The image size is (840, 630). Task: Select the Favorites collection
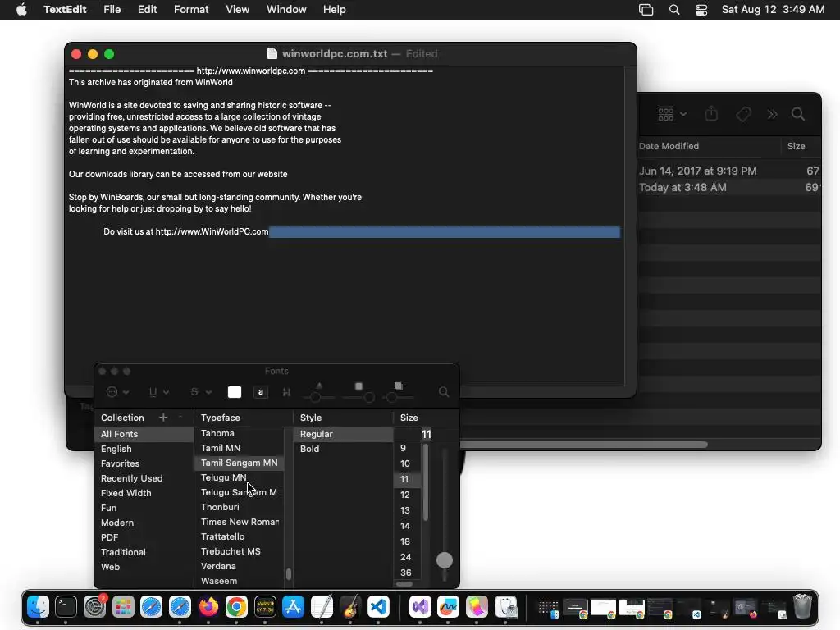click(144, 463)
